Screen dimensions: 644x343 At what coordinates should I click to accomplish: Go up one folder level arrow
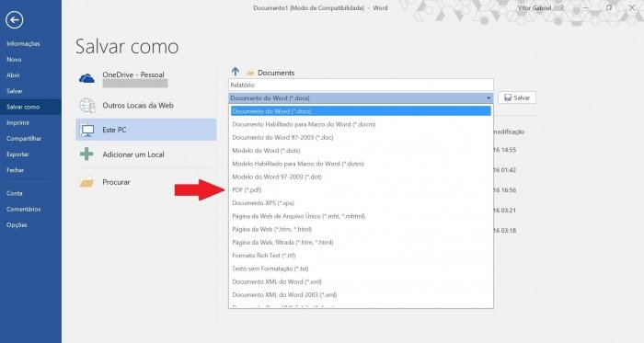235,72
